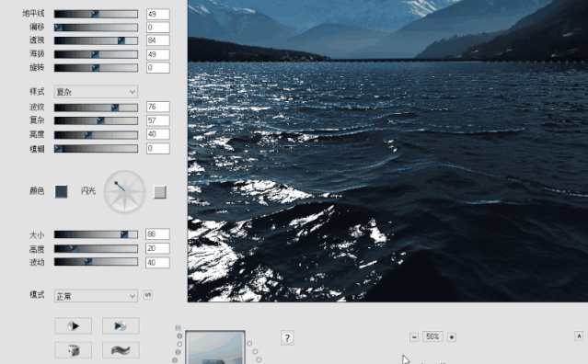Image resolution: width=588 pixels, height=364 pixels.
Task: Zoom in preview with plus button
Action: pyautogui.click(x=452, y=337)
